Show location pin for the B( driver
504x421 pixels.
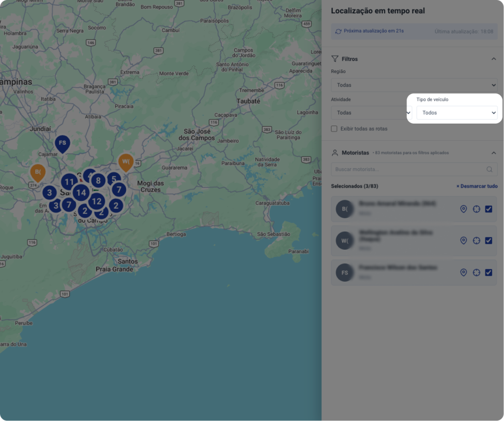click(464, 209)
